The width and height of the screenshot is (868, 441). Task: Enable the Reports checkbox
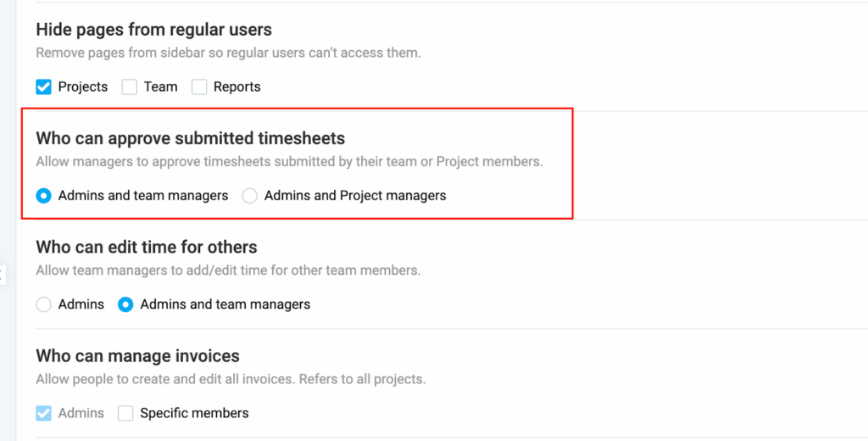tap(199, 87)
